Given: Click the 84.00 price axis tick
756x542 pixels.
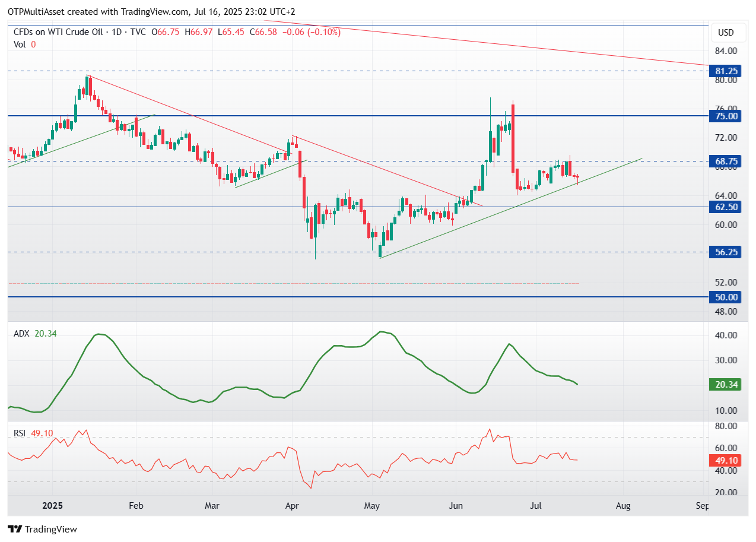Looking at the screenshot, I should pyautogui.click(x=726, y=51).
